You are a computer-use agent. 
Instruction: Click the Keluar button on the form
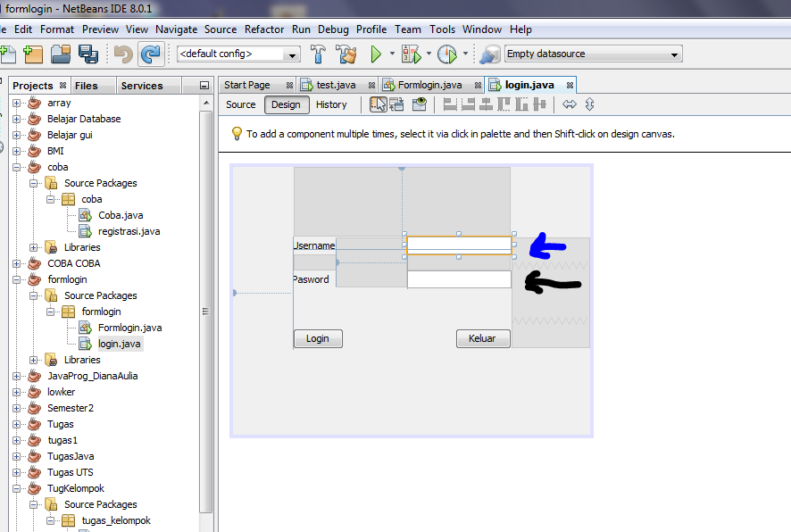pyautogui.click(x=483, y=338)
